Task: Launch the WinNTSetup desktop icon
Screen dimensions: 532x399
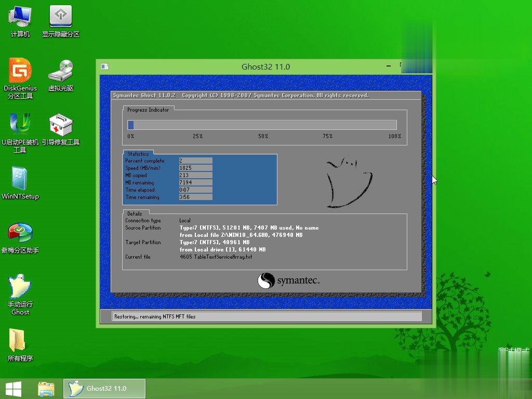Action: 20,183
